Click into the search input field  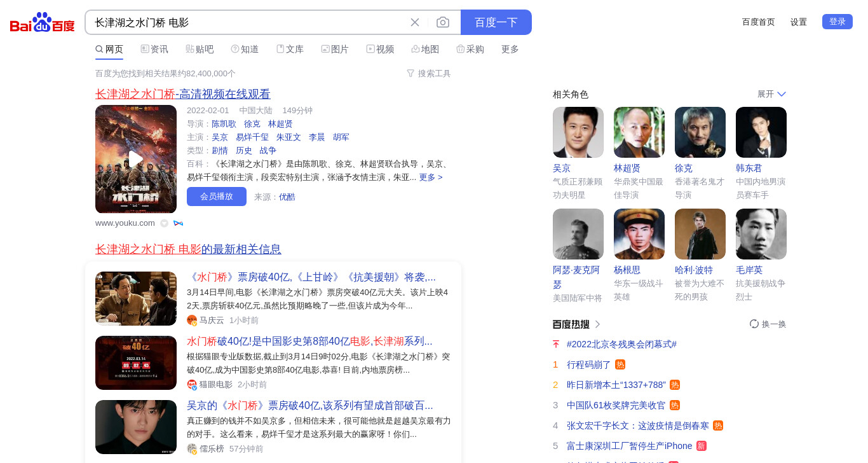click(x=248, y=22)
